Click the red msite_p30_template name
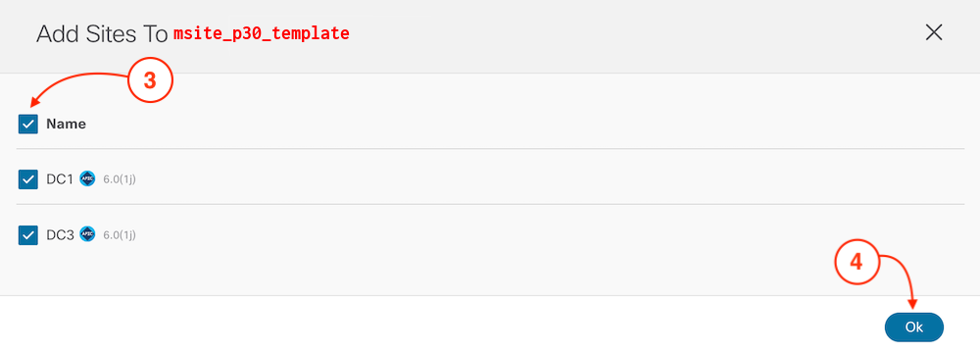Screen dimensions: 980x353 coord(262,33)
